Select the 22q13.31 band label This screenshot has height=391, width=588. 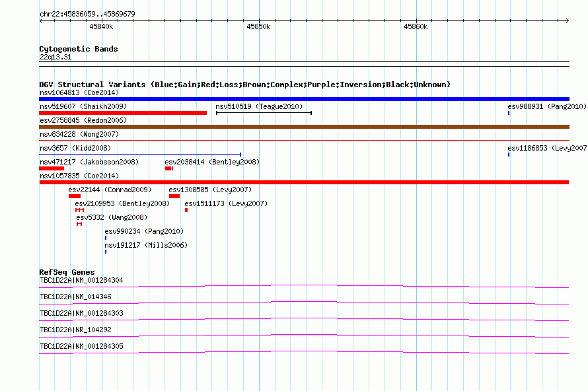[x=55, y=57]
